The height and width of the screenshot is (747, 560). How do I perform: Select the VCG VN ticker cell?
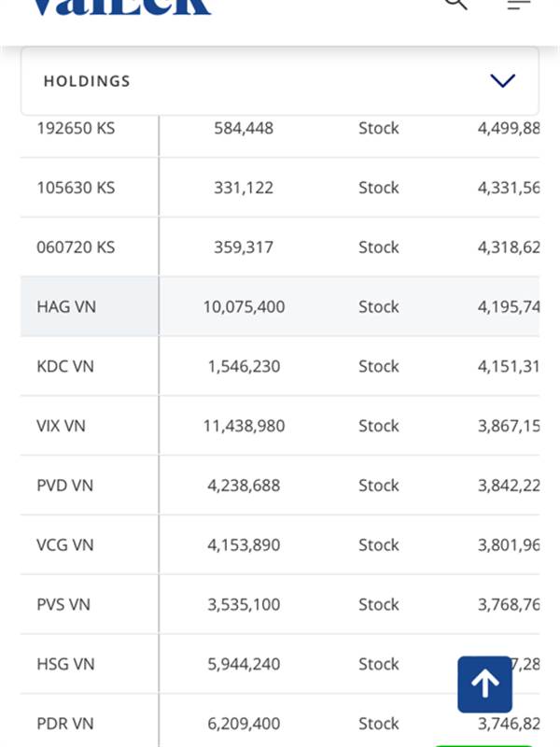65,545
